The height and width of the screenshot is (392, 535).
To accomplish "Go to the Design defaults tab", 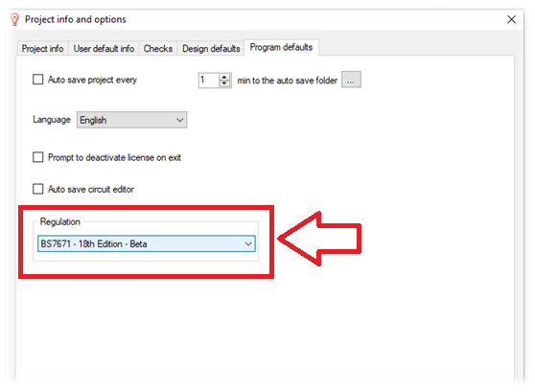I will point(211,49).
